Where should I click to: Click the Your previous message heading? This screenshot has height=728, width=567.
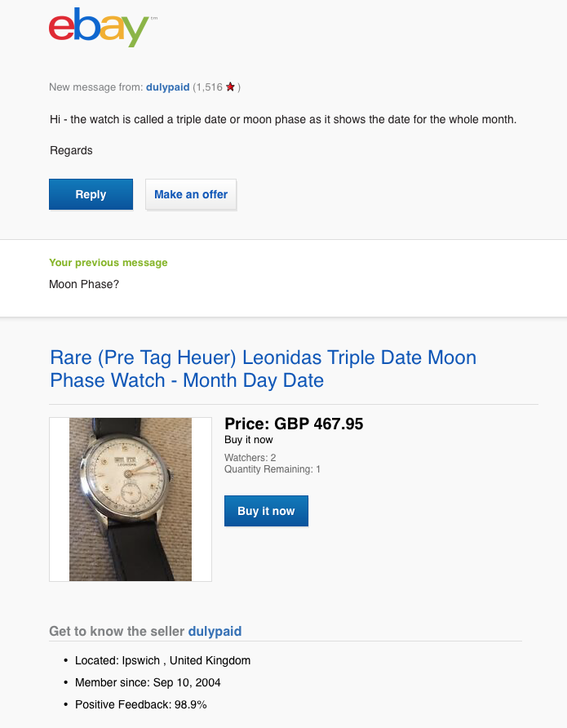click(x=108, y=263)
